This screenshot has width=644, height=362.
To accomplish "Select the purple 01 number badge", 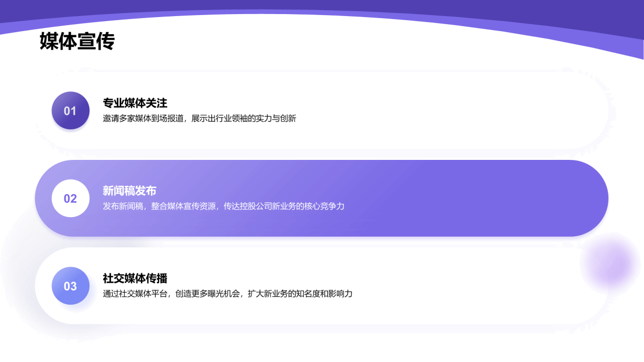I will point(70,110).
